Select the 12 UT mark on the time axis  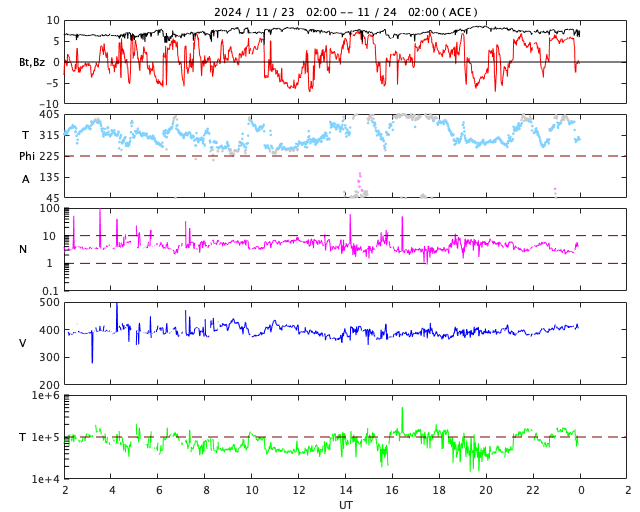[x=299, y=490]
